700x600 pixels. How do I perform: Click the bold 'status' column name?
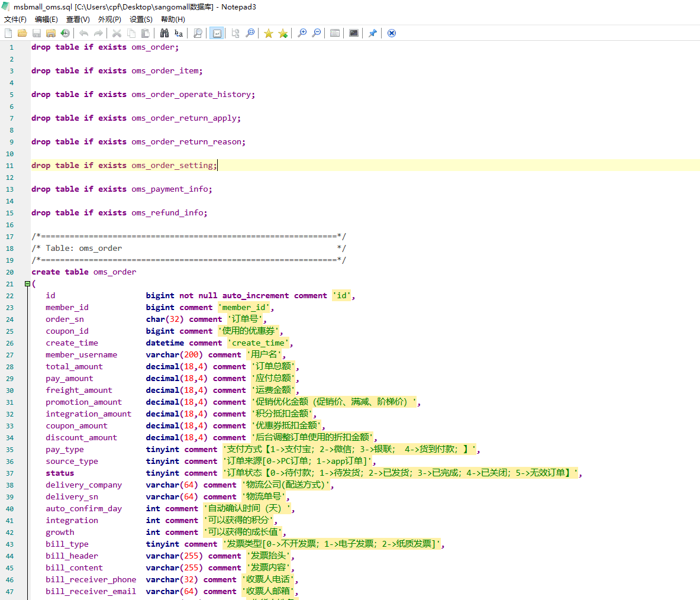point(60,473)
